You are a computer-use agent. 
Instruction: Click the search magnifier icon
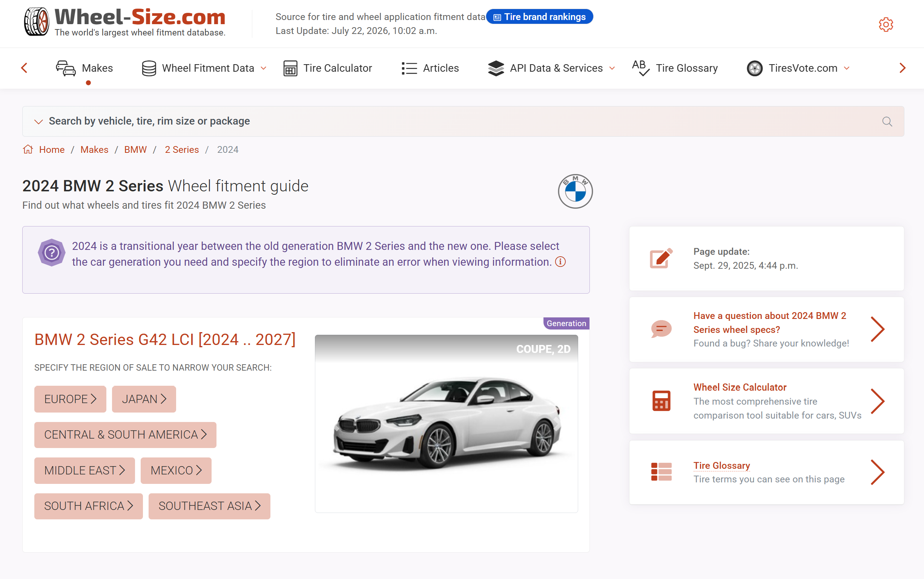pos(887,122)
